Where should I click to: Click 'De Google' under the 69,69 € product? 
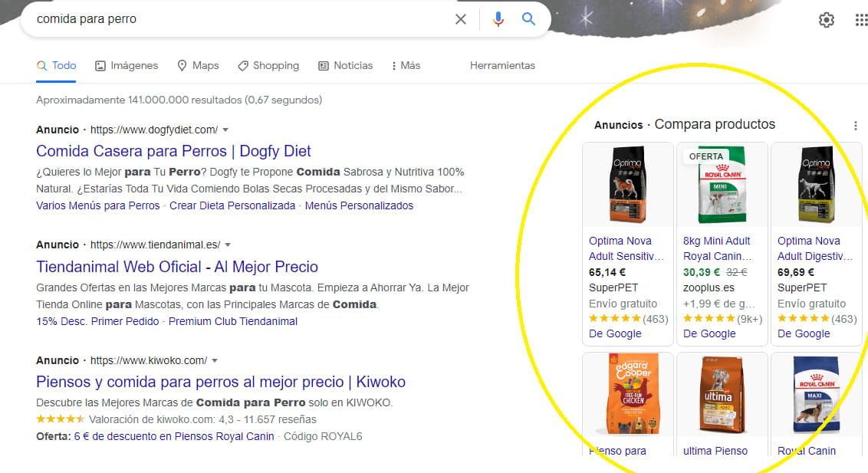[804, 334]
